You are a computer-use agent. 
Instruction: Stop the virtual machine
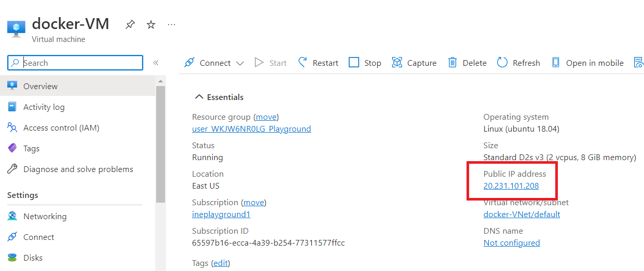(x=365, y=63)
